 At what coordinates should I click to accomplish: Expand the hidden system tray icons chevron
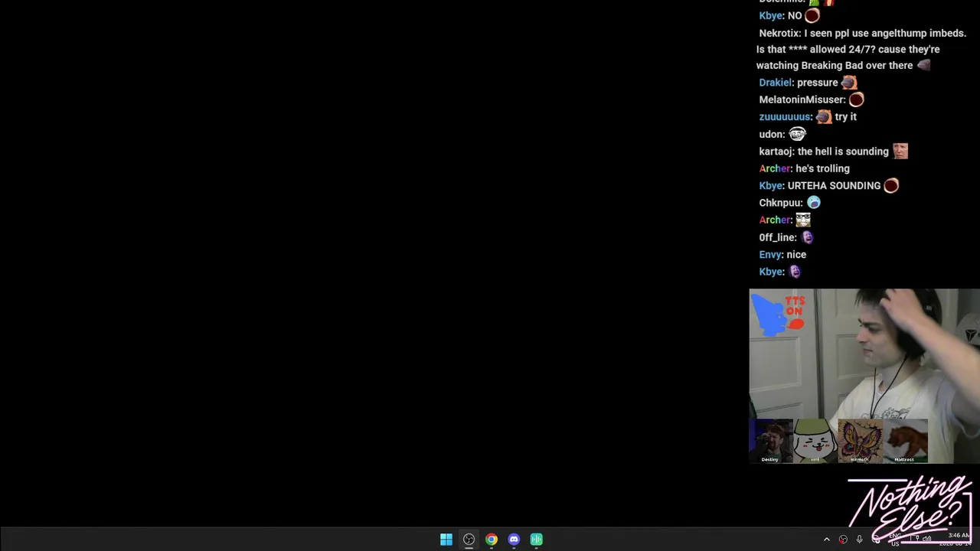click(x=827, y=540)
